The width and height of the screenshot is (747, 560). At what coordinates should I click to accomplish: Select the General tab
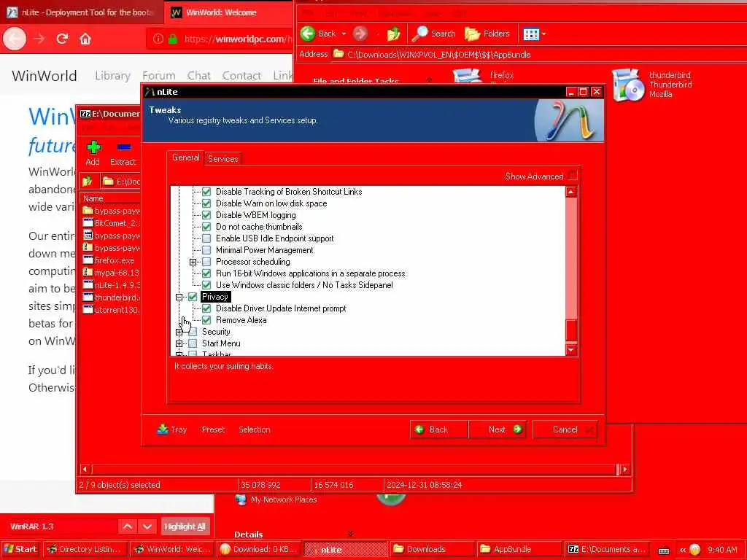pyautogui.click(x=186, y=157)
